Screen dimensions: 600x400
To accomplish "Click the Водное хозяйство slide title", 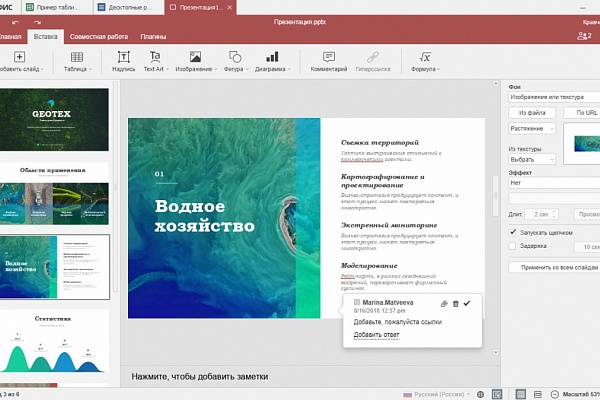I will click(204, 216).
